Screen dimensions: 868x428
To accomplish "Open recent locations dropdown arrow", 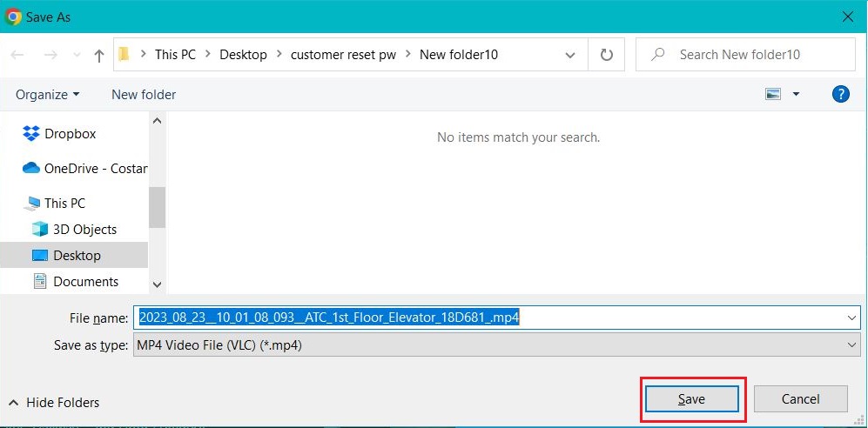I will [x=77, y=56].
